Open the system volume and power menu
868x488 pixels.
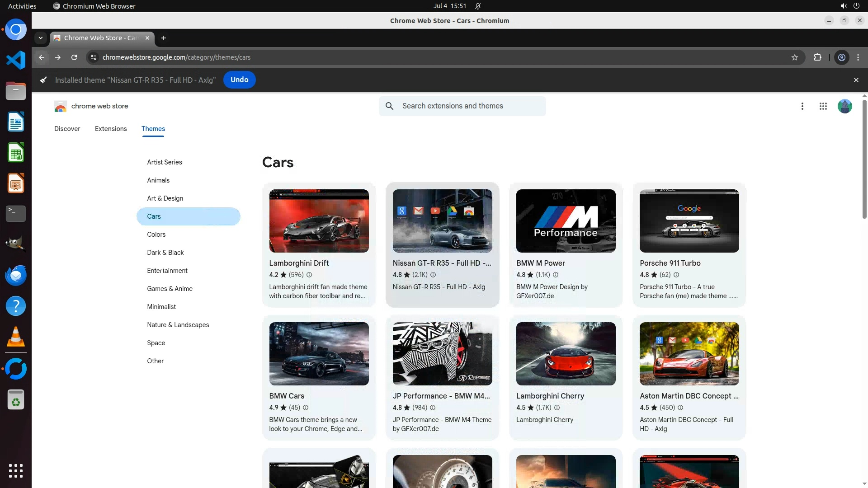[849, 6]
